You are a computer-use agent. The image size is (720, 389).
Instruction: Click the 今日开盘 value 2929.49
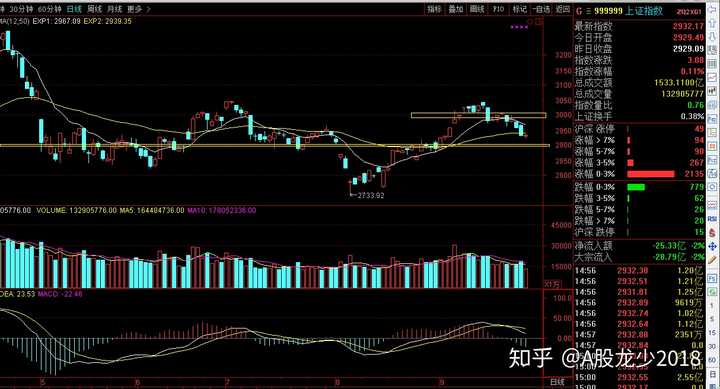pos(688,38)
